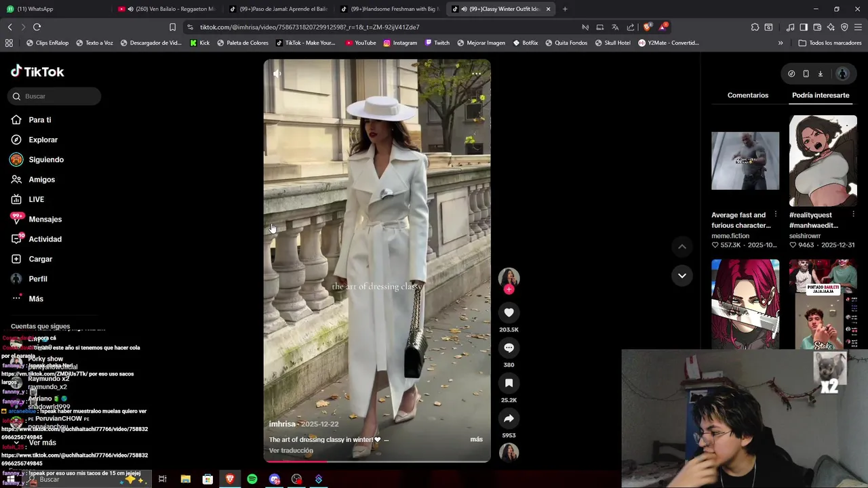Image resolution: width=868 pixels, height=488 pixels.
Task: Open the meme.fiction author link
Action: pyautogui.click(x=730, y=236)
